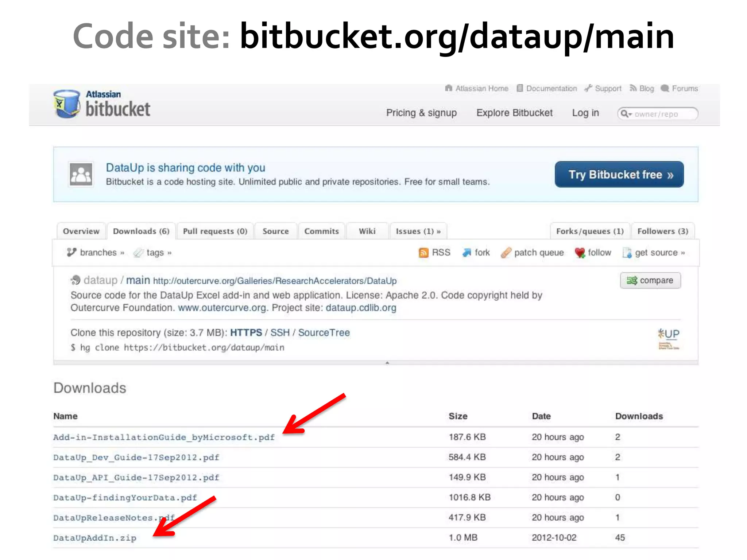747x560 pixels.
Task: Click the Blog feed icon
Action: (x=633, y=88)
